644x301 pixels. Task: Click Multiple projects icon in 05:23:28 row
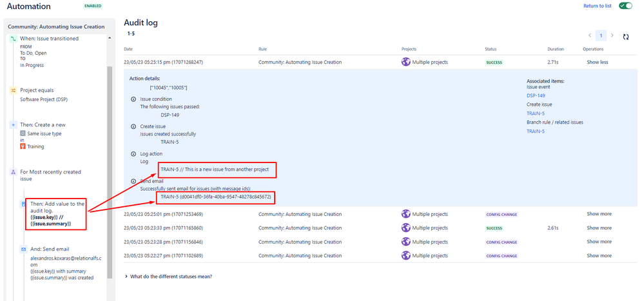405,242
